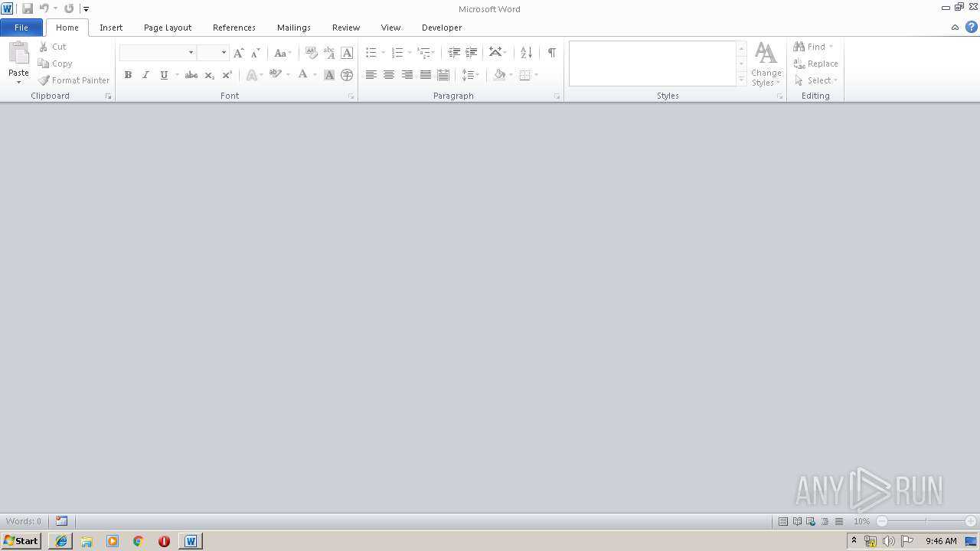Viewport: 980px width, 551px height.
Task: Open the View tab
Action: 390,28
